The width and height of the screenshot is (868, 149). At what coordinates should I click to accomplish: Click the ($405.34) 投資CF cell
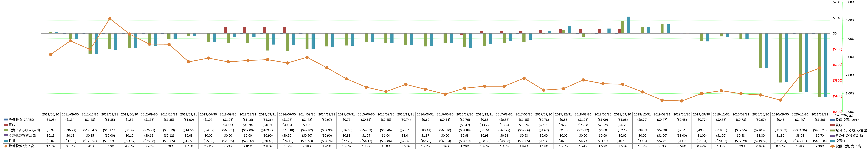click(x=819, y=141)
